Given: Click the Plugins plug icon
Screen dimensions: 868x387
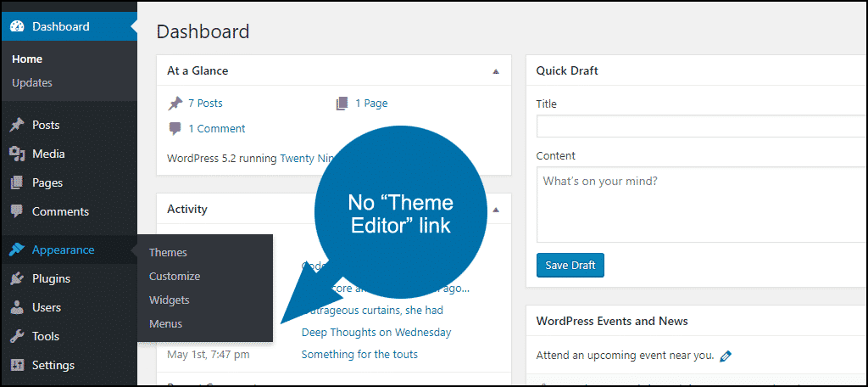Looking at the screenshot, I should click(17, 279).
